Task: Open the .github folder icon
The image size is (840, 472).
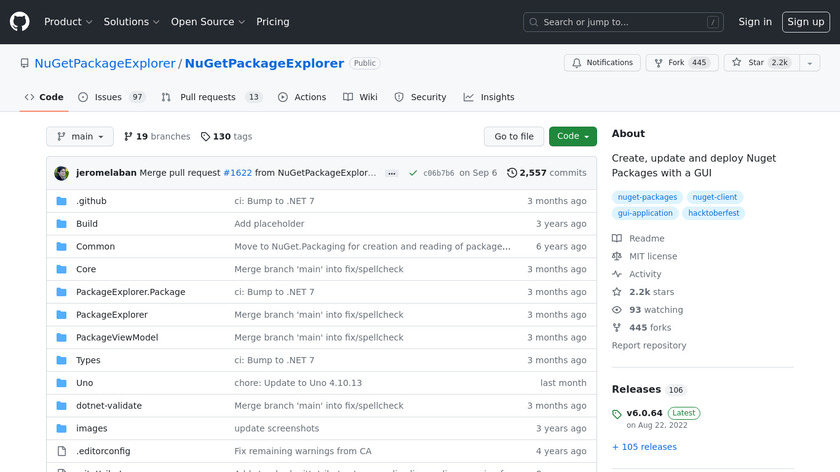Action: click(x=62, y=201)
